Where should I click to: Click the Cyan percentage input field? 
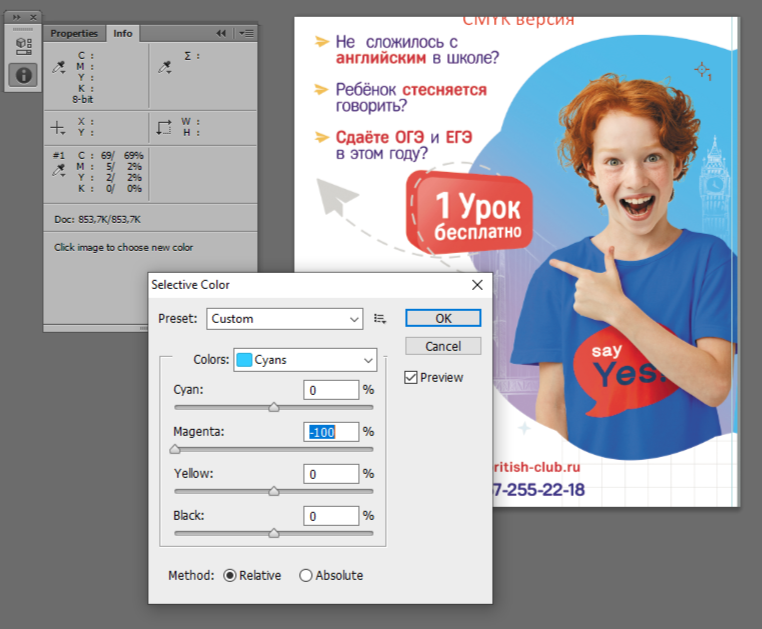click(x=331, y=390)
